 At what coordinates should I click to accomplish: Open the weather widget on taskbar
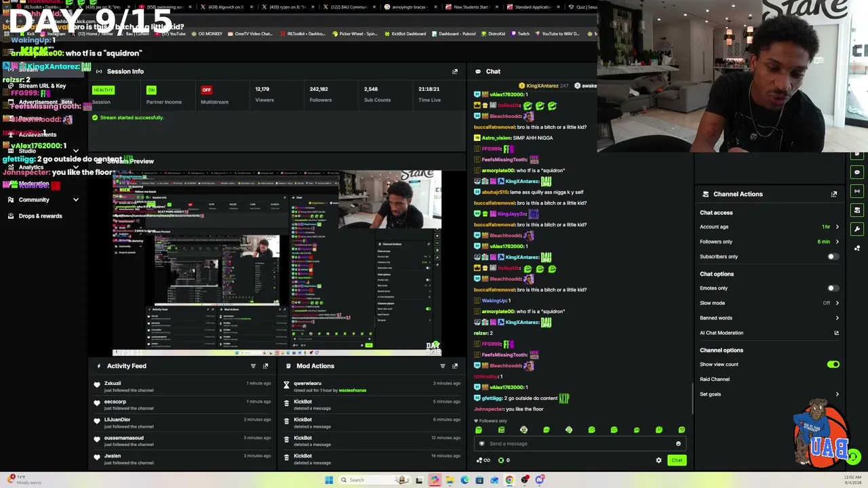24,479
